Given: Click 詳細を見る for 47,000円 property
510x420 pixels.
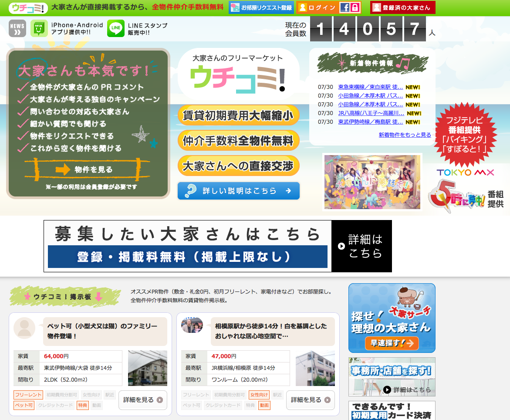Looking at the screenshot, I should (x=310, y=400).
